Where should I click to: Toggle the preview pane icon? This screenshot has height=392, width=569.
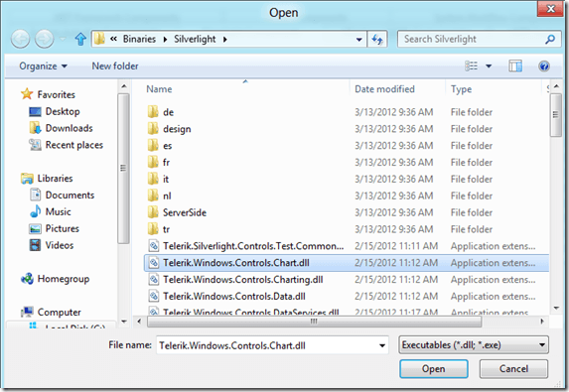pyautogui.click(x=515, y=66)
